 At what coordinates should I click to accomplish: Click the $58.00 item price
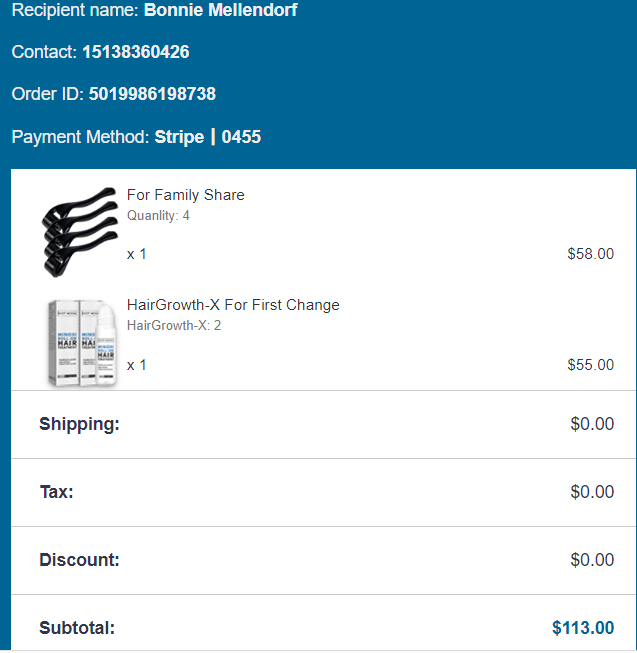point(590,254)
